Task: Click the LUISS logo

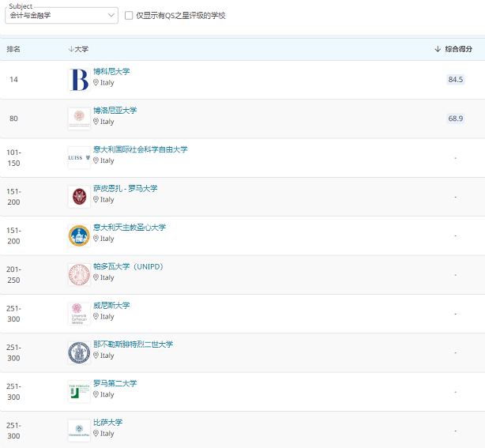Action: click(79, 158)
